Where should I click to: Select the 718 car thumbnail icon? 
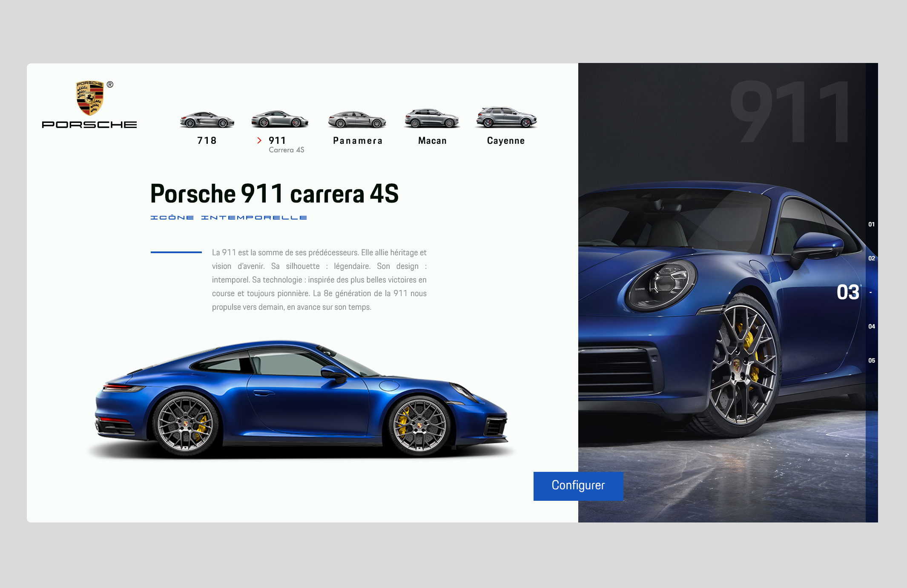point(207,120)
